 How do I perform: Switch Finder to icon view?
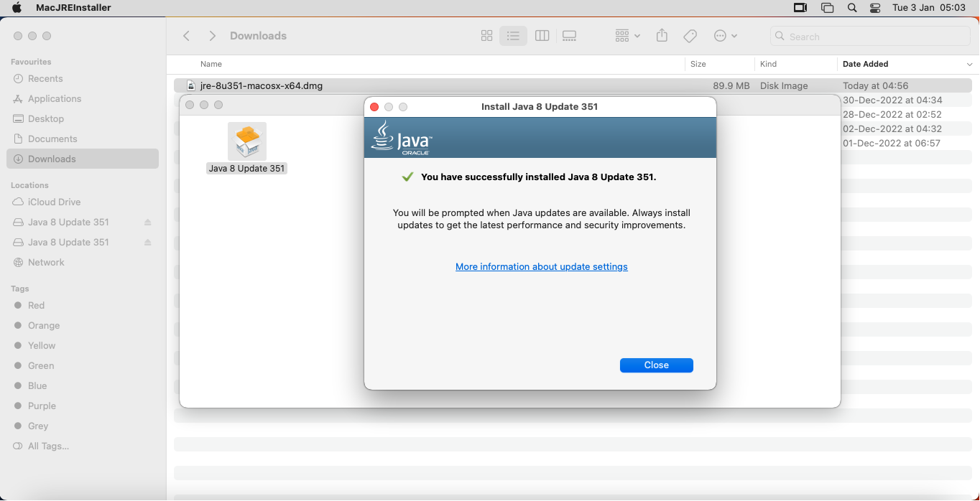pos(486,36)
